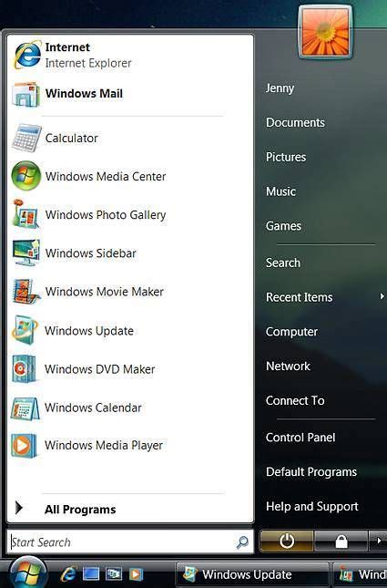Open Windows Media Player icon in Start menu
The height and width of the screenshot is (588, 387).
[24, 446]
